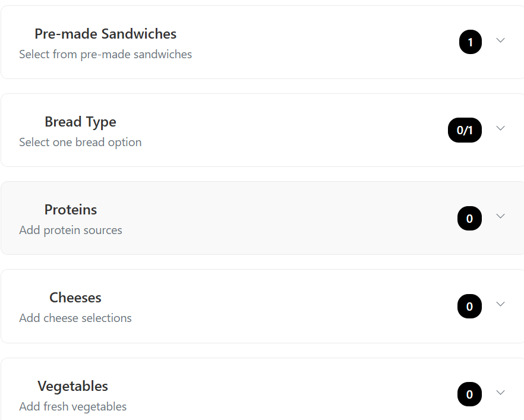Click the Proteins count badge
The height and width of the screenshot is (420, 524).
[469, 218]
